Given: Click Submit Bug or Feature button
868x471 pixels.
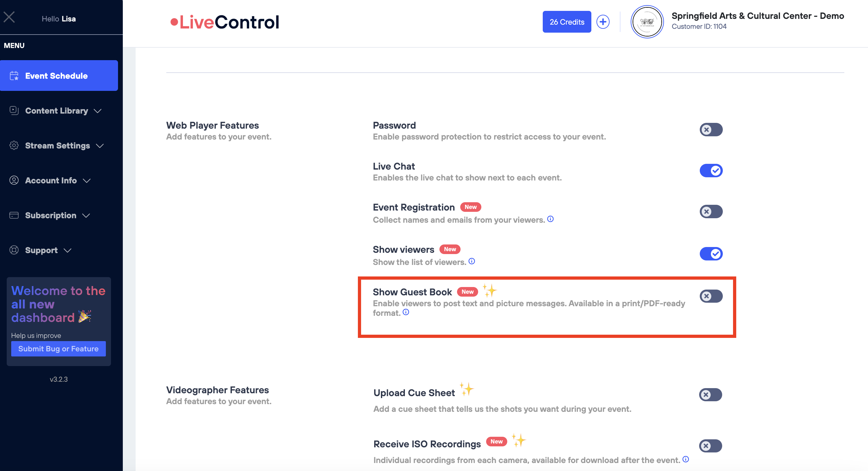Looking at the screenshot, I should tap(58, 349).
